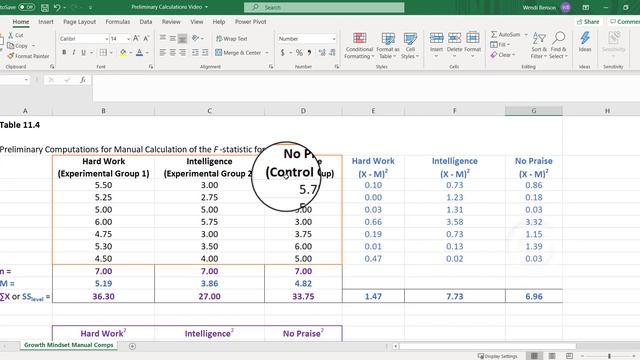
Task: Open the Merge & Center dropdown arrow
Action: 267,53
